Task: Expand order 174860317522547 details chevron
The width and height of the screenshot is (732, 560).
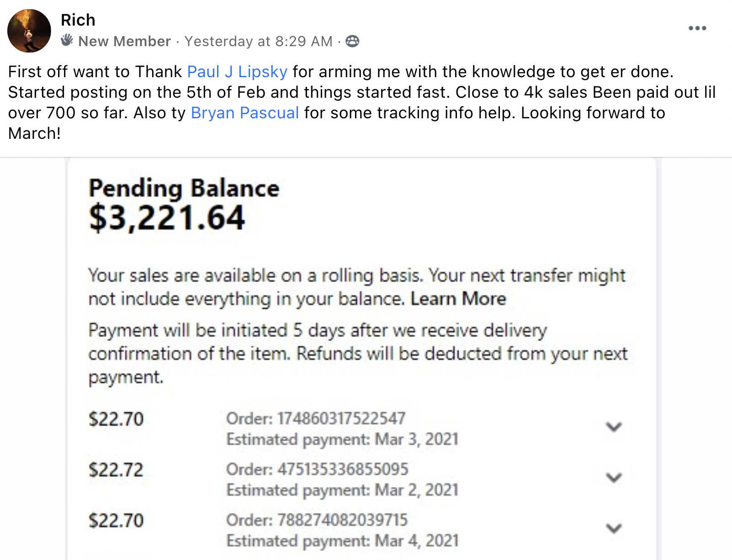Action: tap(614, 427)
